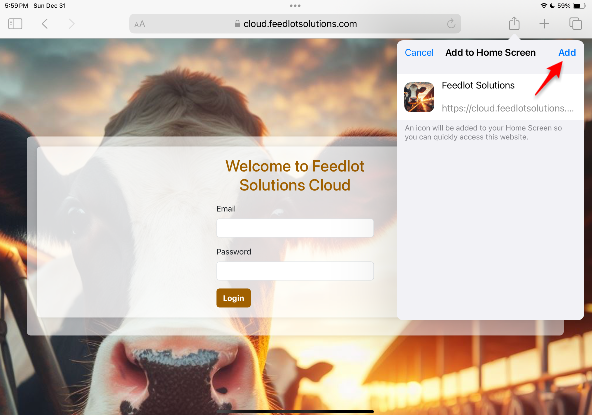Click the Login button
This screenshot has height=415, width=592.
pos(233,298)
